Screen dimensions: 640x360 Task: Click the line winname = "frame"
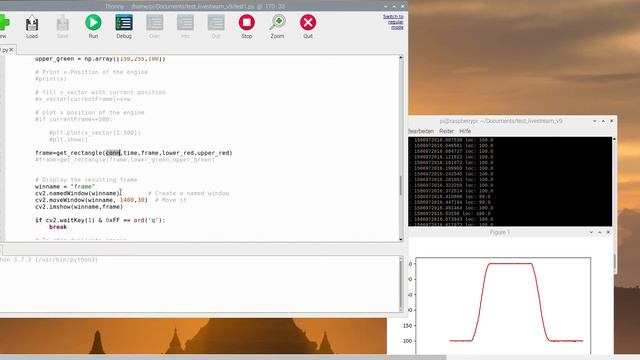pyautogui.click(x=65, y=186)
